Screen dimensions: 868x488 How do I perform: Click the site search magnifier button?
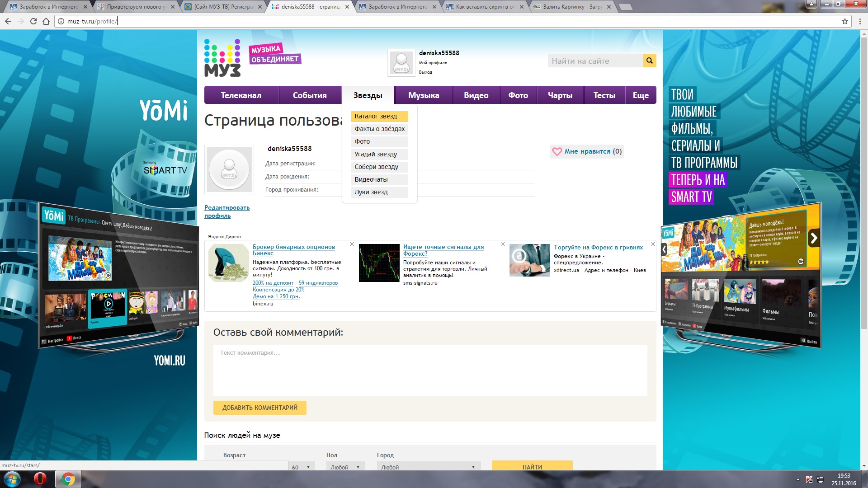[x=649, y=61]
